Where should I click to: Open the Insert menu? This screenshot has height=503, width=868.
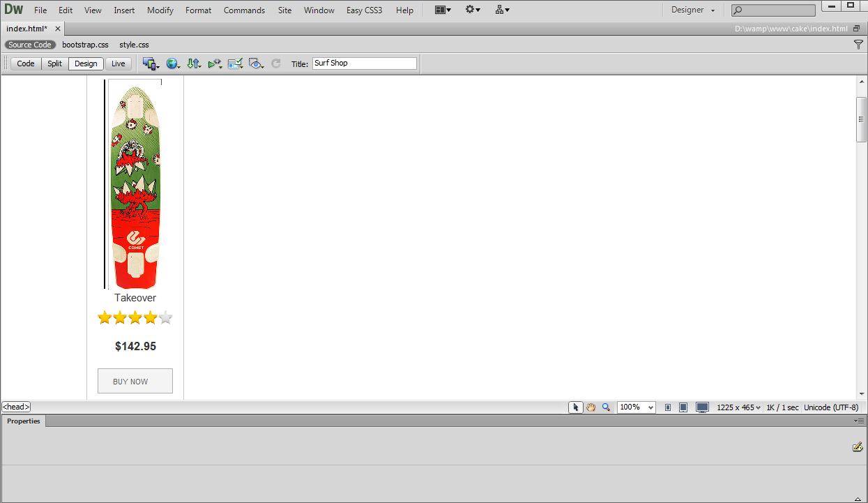[x=125, y=10]
